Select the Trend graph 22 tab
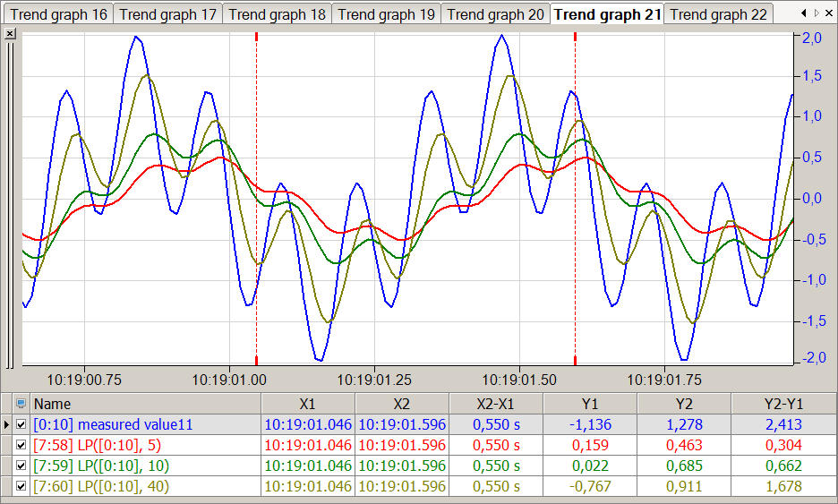Screen dimensions: 838x504 pyautogui.click(x=718, y=14)
